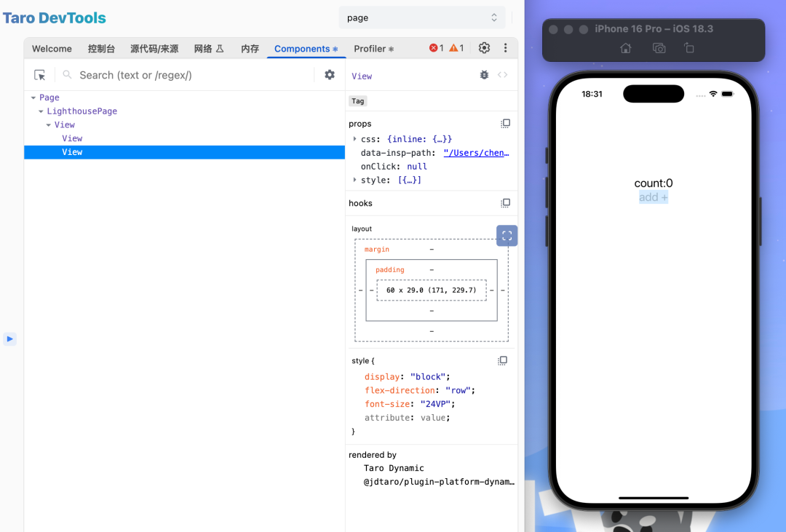The height and width of the screenshot is (532, 786).
Task: Edit the font-size "24VP" style value
Action: click(x=436, y=404)
